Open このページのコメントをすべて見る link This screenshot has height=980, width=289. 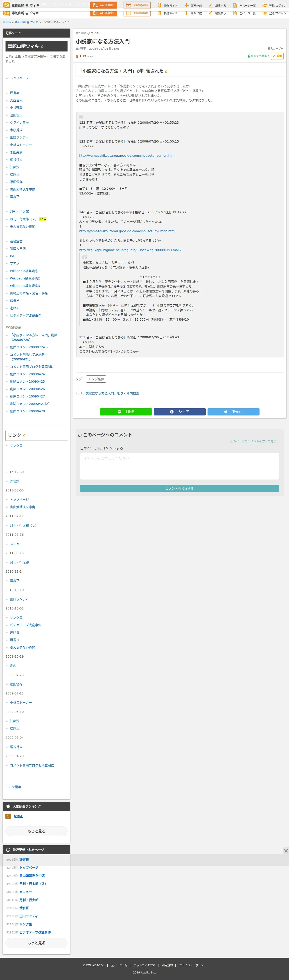click(253, 441)
